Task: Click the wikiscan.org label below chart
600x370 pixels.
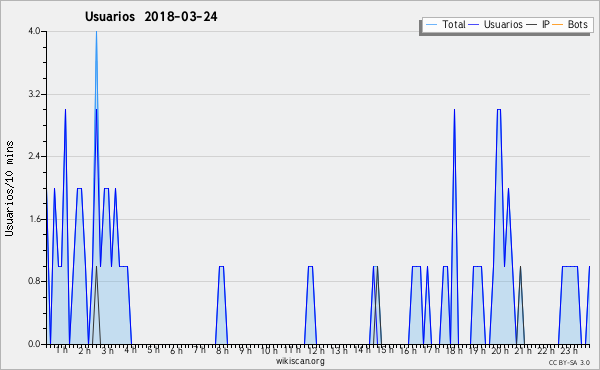Action: (300, 360)
